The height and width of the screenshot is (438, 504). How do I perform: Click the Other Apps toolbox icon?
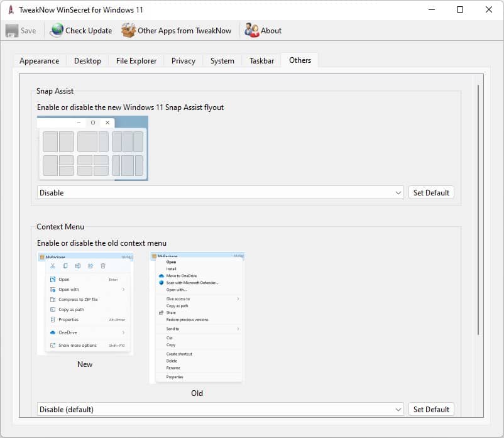[x=129, y=30]
